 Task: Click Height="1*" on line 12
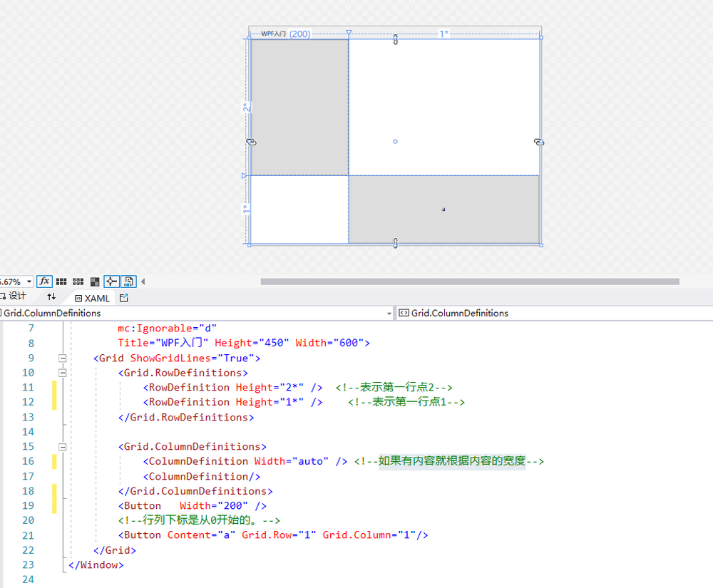pos(270,402)
